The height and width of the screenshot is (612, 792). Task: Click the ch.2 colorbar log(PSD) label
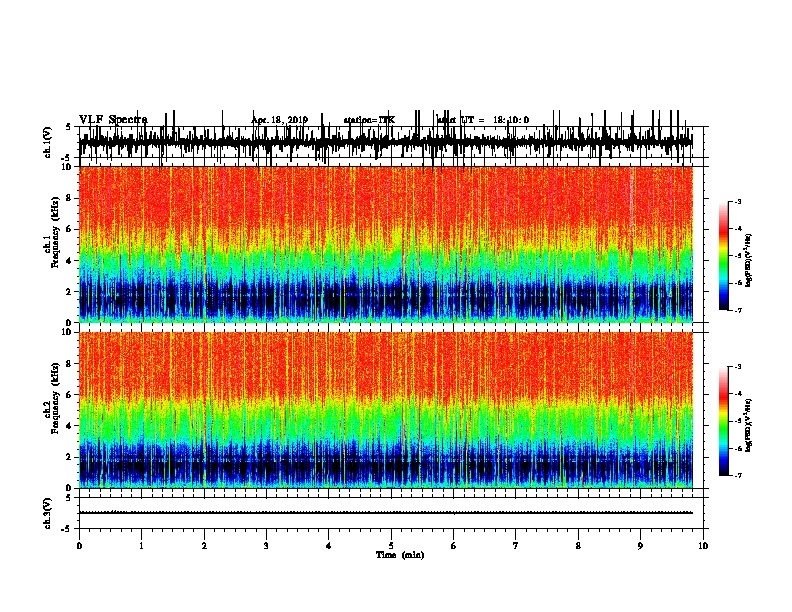pyautogui.click(x=749, y=425)
